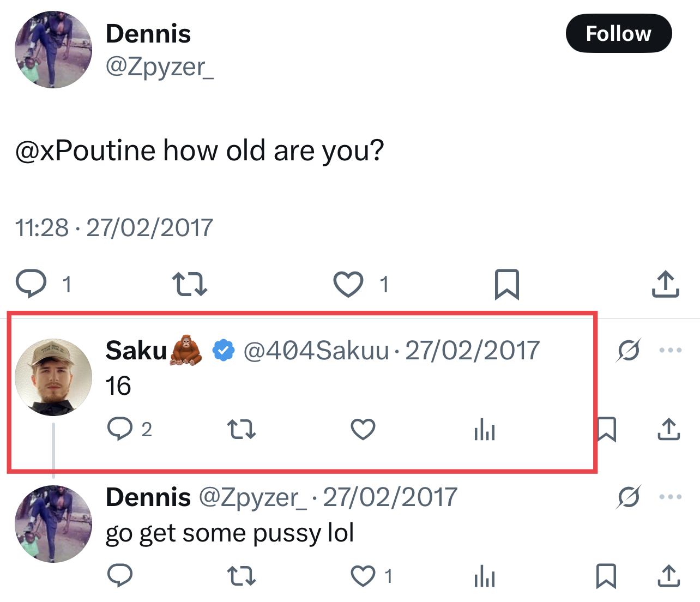View analytics of Dennis's last reply
The image size is (700, 602).
click(484, 576)
